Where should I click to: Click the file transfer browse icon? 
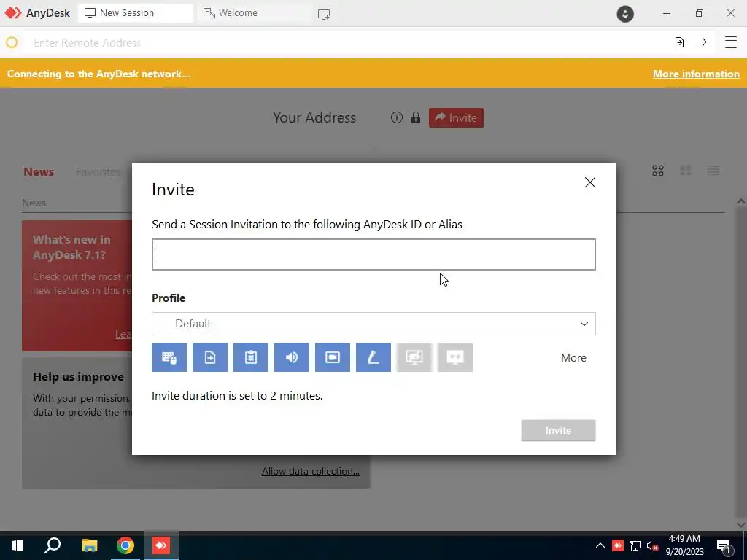click(x=679, y=42)
